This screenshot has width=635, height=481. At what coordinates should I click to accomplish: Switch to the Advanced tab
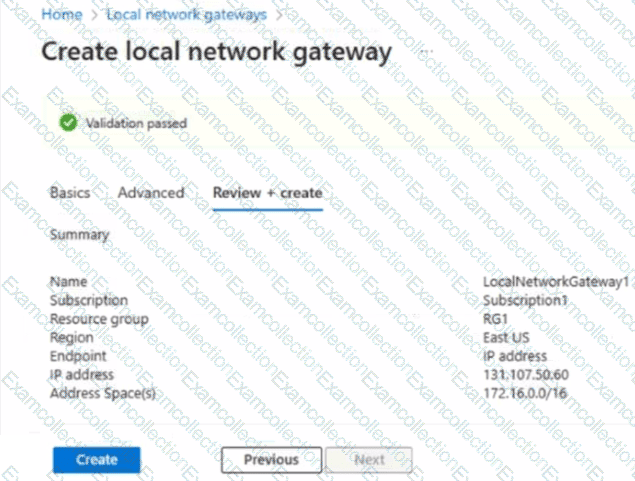151,192
